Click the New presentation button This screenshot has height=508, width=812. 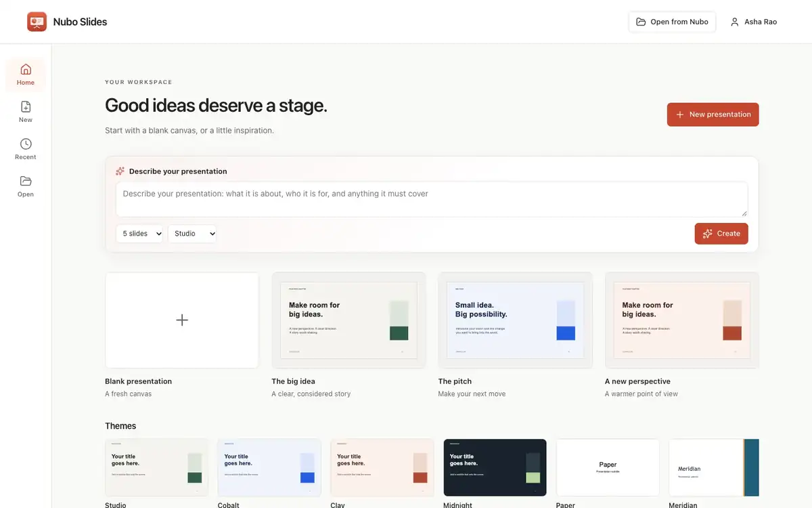tap(713, 114)
